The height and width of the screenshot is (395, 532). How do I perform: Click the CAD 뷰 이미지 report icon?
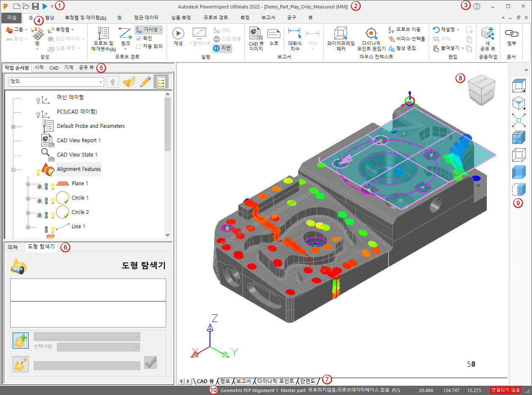tap(256, 39)
